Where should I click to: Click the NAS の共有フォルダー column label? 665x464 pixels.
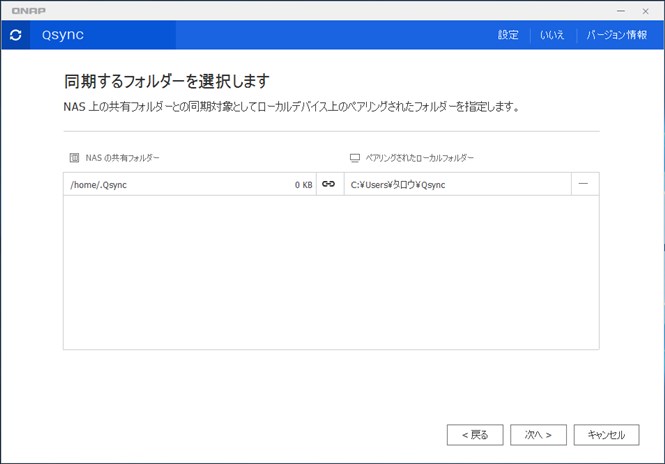pos(122,158)
